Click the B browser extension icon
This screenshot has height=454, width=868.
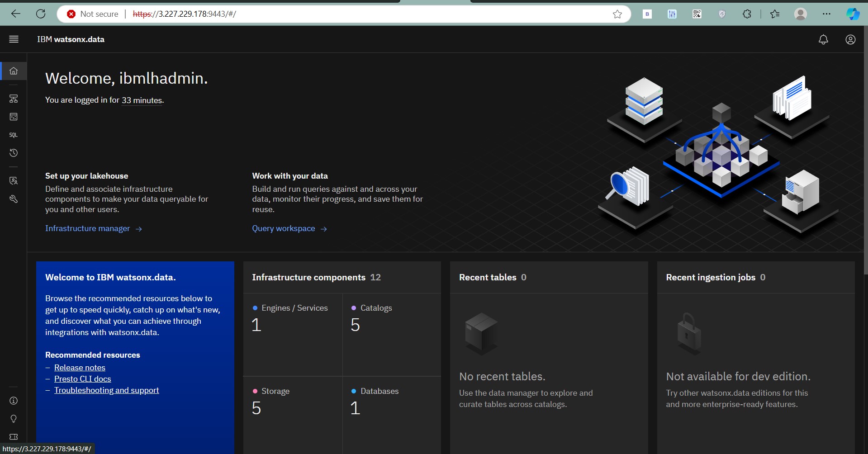(x=647, y=14)
